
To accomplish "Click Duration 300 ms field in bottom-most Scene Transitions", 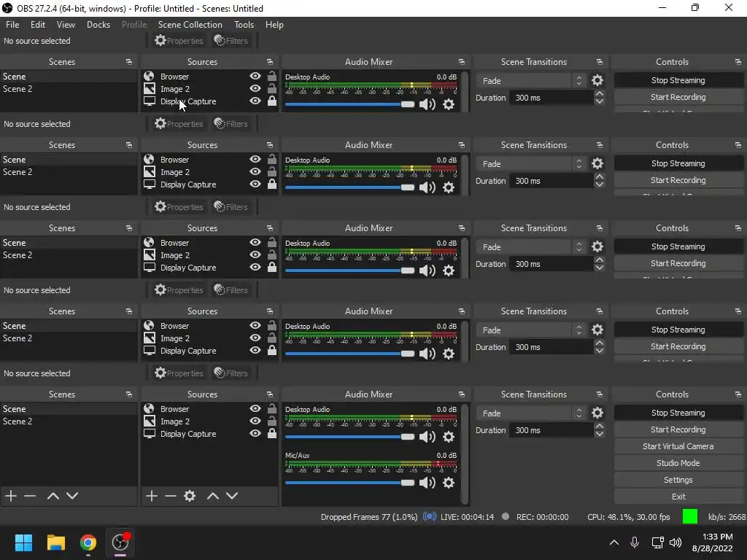I will coord(551,430).
